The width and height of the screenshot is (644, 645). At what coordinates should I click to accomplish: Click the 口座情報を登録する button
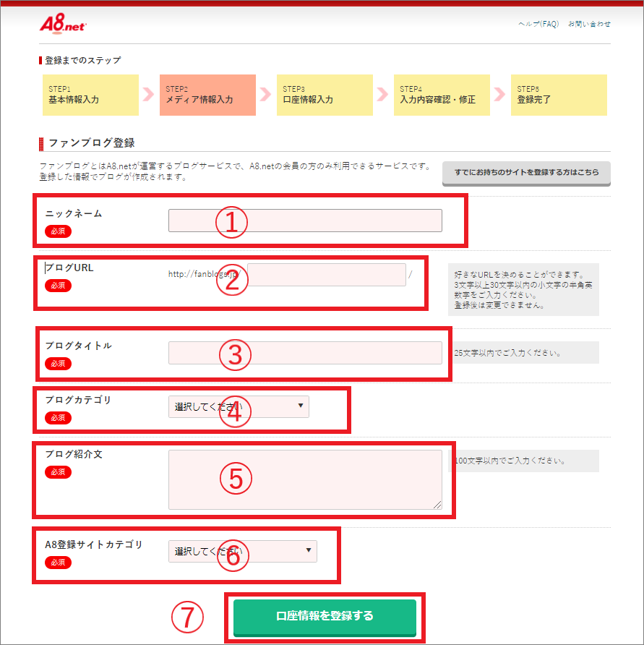[x=325, y=617]
